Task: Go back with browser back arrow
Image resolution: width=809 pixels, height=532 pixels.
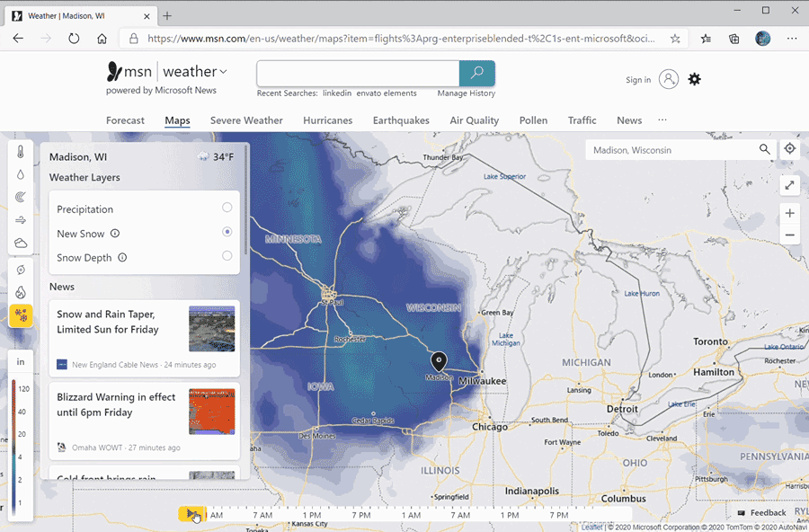Action: tap(18, 38)
